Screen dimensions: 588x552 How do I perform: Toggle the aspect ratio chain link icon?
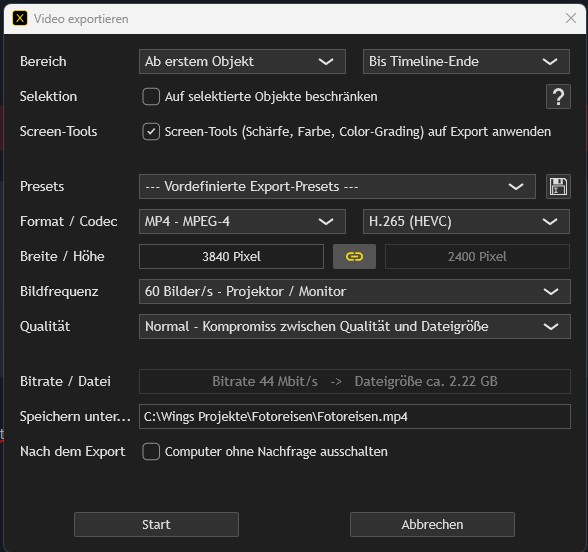(x=354, y=256)
